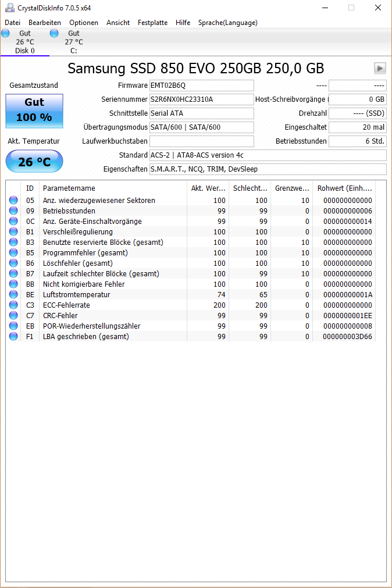This screenshot has height=588, width=392.
Task: Click the C: drive blue status orb
Action: (55, 33)
